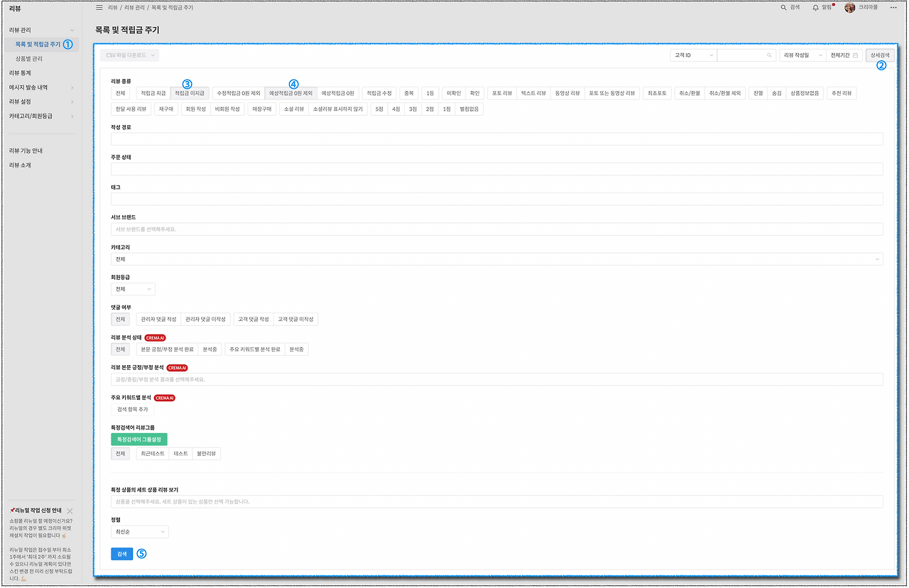Open the 고객 ID search type dropdown

(x=693, y=55)
